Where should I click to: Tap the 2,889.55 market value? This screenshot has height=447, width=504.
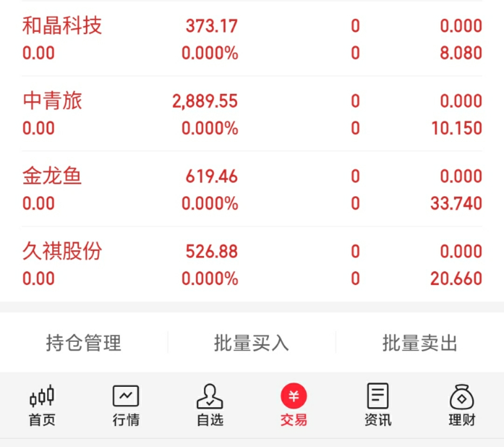(205, 101)
